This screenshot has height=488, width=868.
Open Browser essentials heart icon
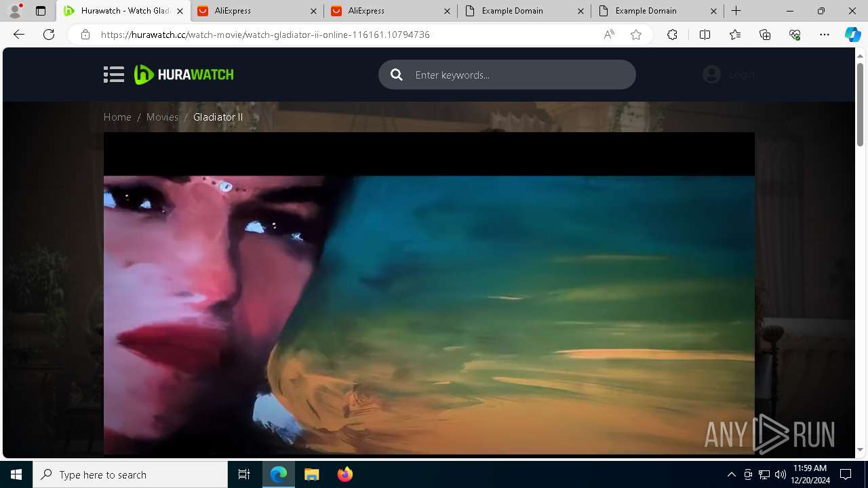(795, 35)
